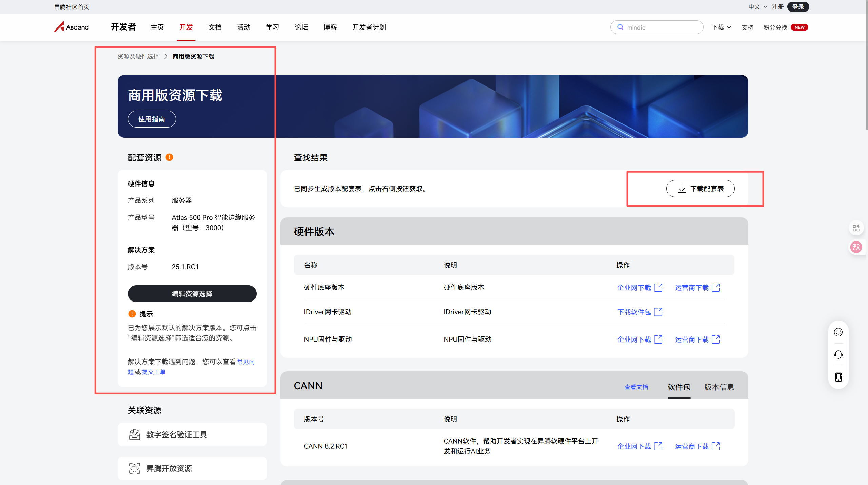Click 下载软件包 for IDriver网卡驱动
868x485 pixels.
[634, 312]
